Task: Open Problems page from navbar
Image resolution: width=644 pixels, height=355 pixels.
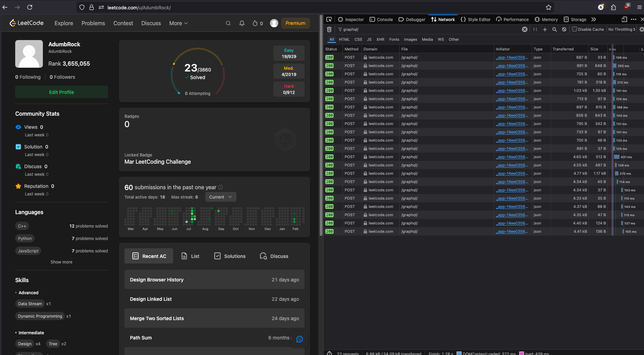Action: 93,23
